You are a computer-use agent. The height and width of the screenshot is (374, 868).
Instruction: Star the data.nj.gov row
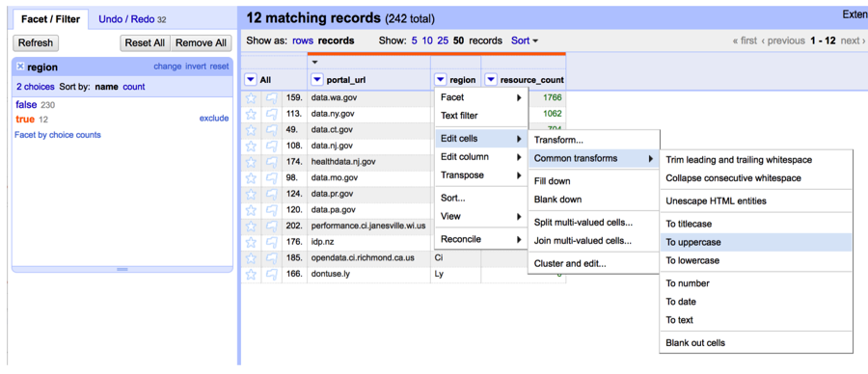click(x=251, y=147)
